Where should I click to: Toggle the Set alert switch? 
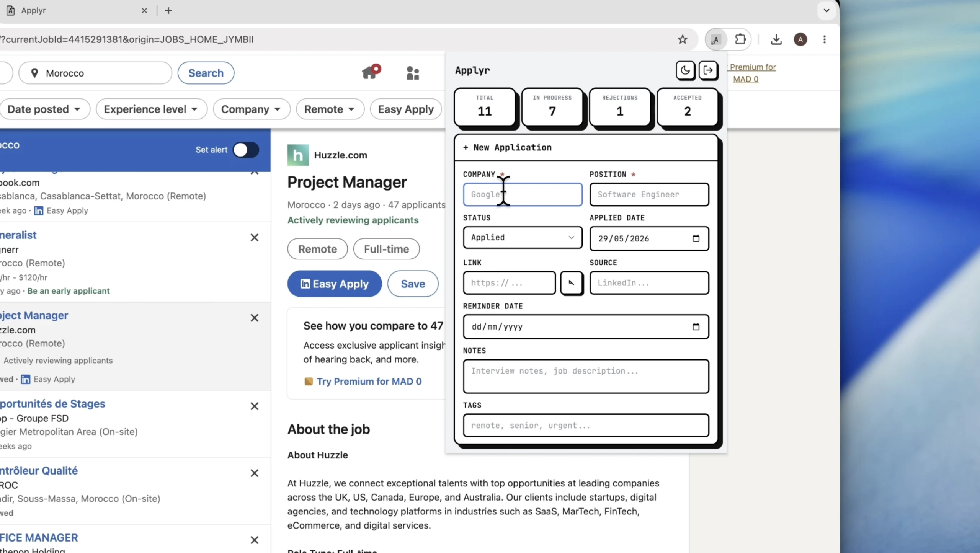click(x=246, y=150)
